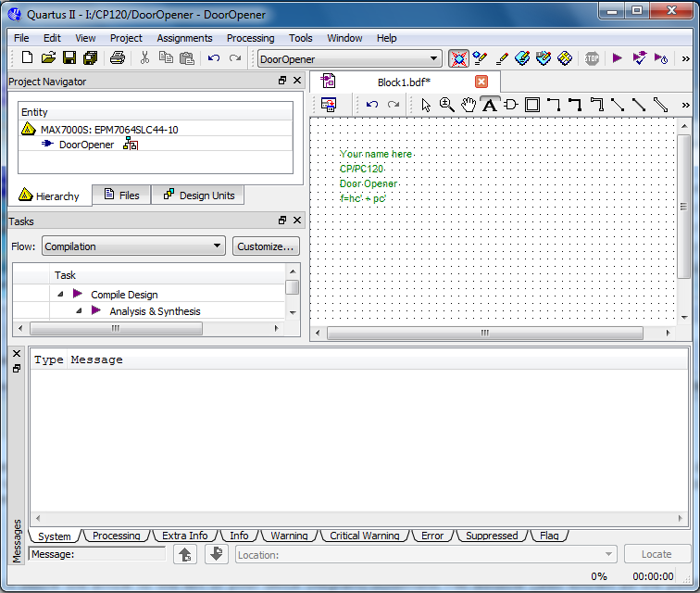Viewport: 700px width, 593px height.
Task: Copy the selection with the Copy icon
Action: 166,58
